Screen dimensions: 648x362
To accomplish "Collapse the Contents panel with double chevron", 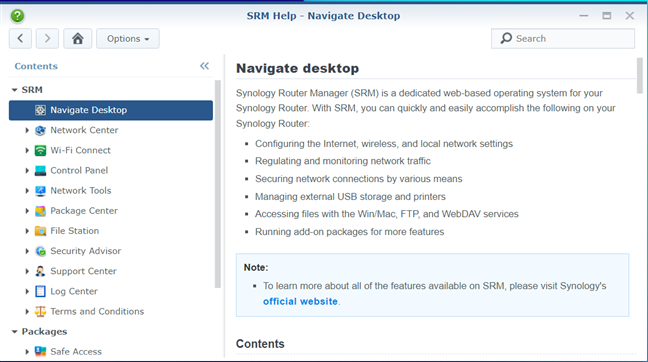I will [x=205, y=66].
